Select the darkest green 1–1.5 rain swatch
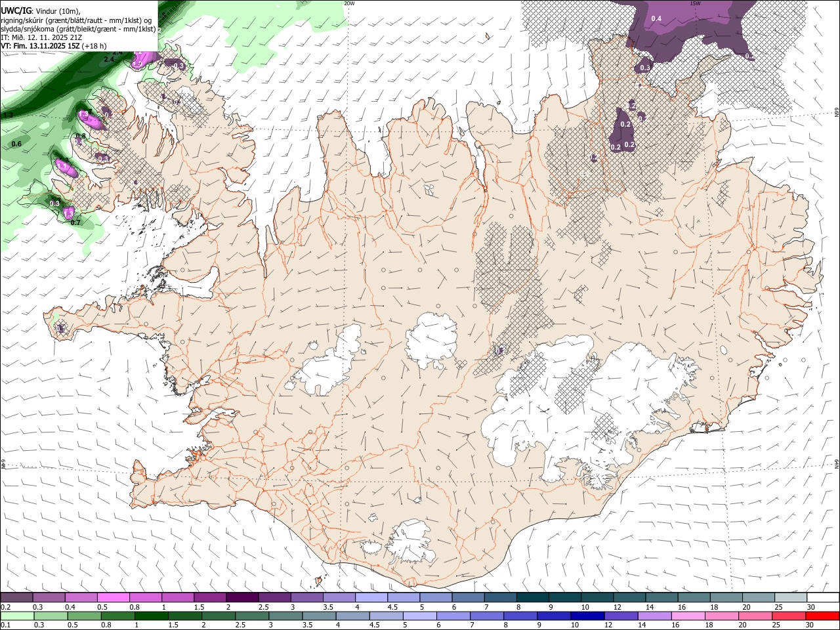The width and height of the screenshot is (840, 630). [x=152, y=616]
